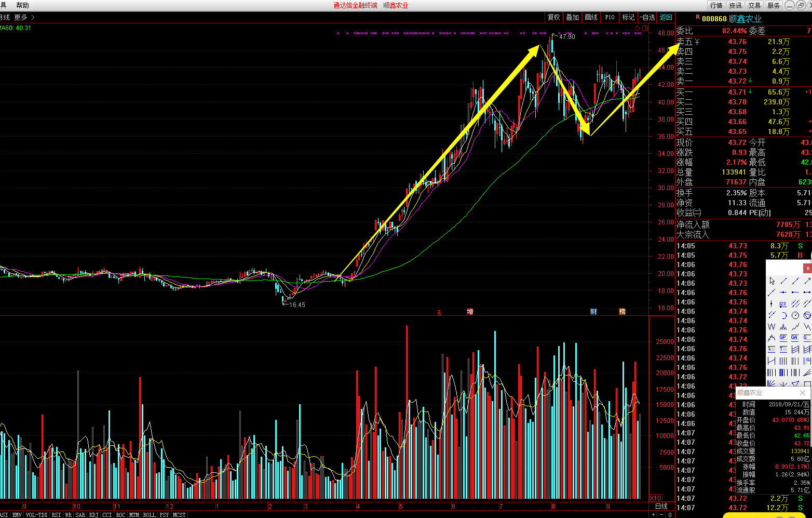Select the GA golden line tool
The width and height of the screenshot is (812, 518).
795,338
